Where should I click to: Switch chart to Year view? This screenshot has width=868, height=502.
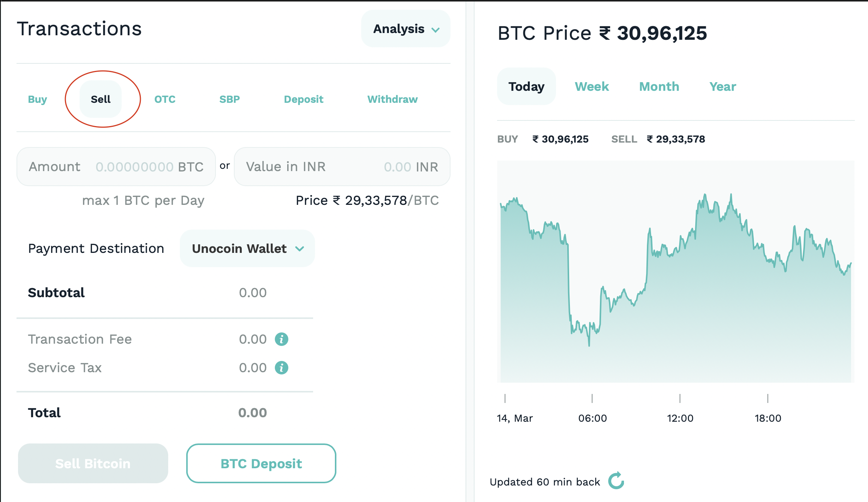tap(722, 87)
